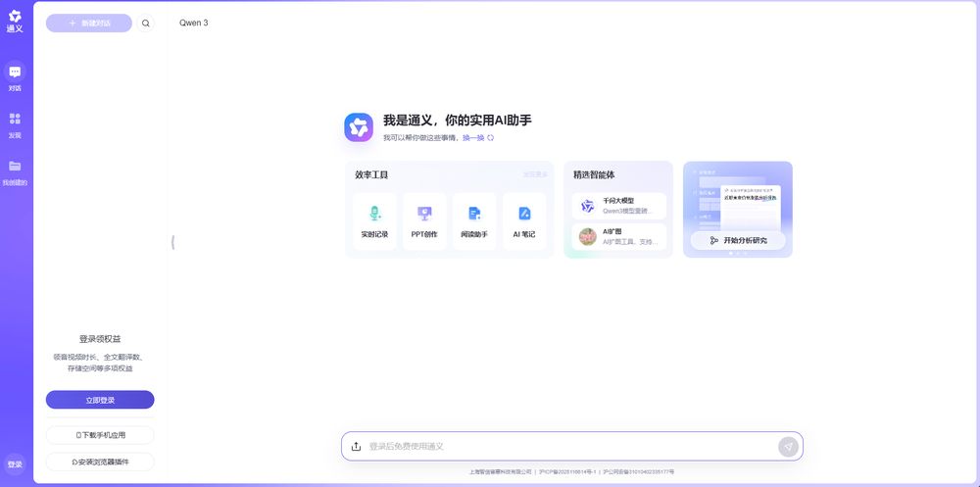This screenshot has height=487, width=980.
Task: Click the search conversations magnifier icon
Action: (146, 24)
